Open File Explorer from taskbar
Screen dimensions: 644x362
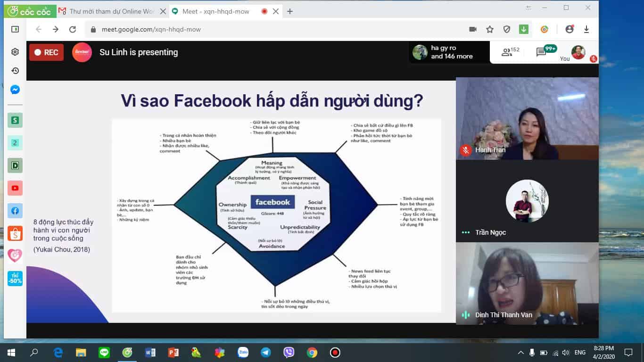click(x=81, y=352)
